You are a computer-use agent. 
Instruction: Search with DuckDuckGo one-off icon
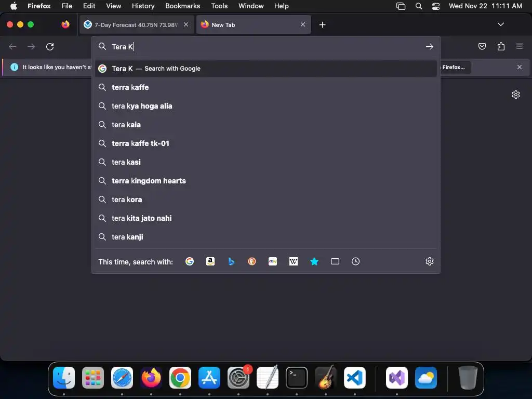click(x=252, y=261)
